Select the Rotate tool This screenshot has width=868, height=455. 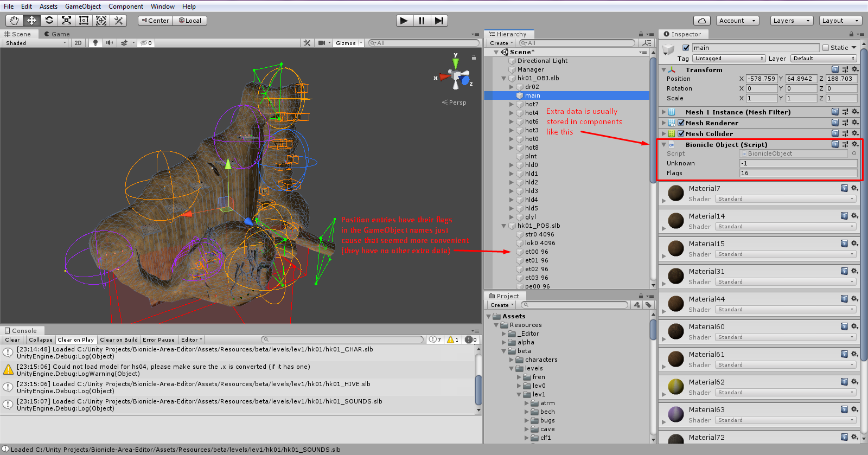click(49, 21)
